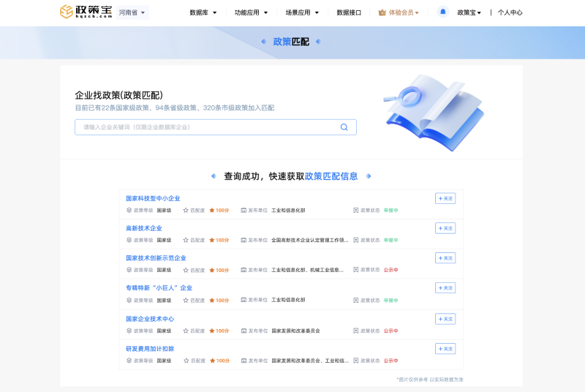Viewport: 585px width, 392px height.
Task: Toggle 关注 for 国家技术创新示范企业
Action: [445, 258]
